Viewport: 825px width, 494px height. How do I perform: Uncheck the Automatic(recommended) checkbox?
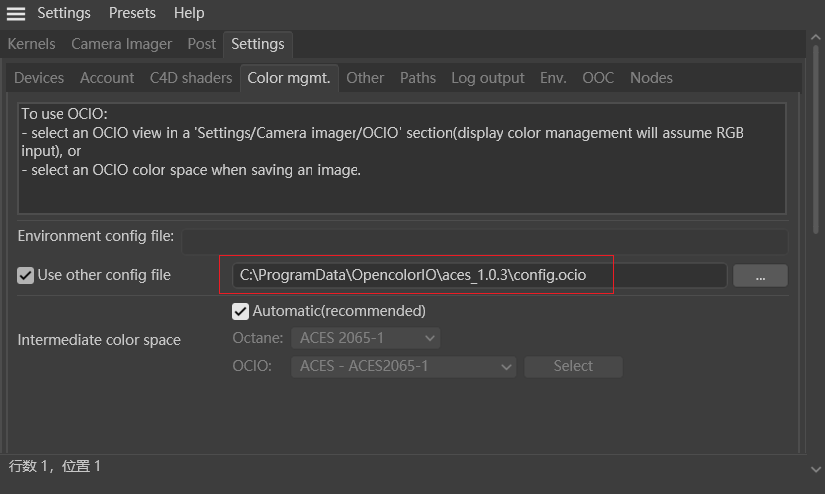(x=240, y=311)
